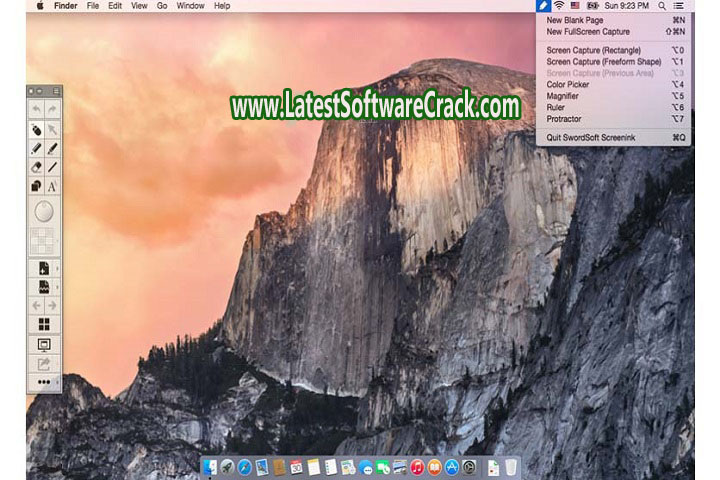The height and width of the screenshot is (480, 720).
Task: Select the highlighter marker tool
Action: click(36, 129)
